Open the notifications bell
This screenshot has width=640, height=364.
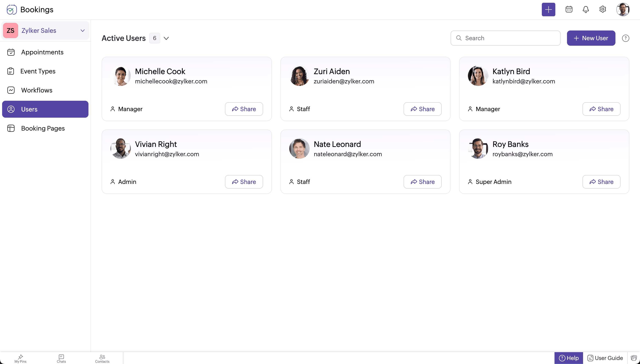(x=585, y=10)
